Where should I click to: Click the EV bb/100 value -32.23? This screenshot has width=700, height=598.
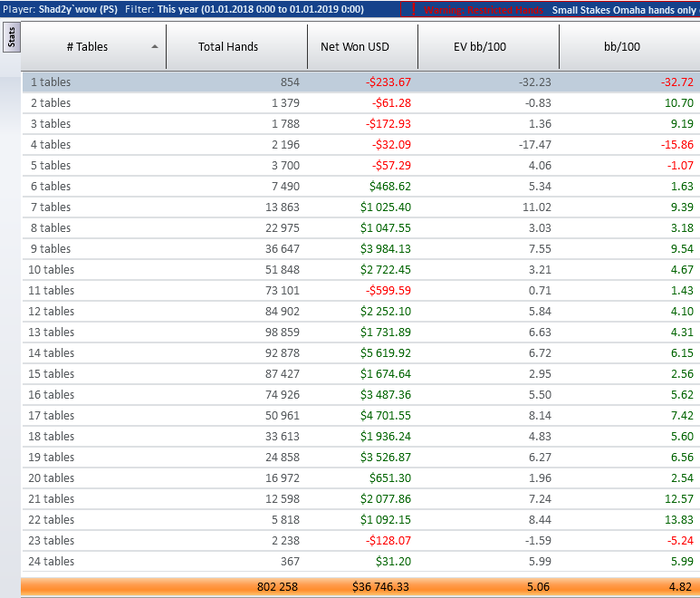tap(535, 82)
